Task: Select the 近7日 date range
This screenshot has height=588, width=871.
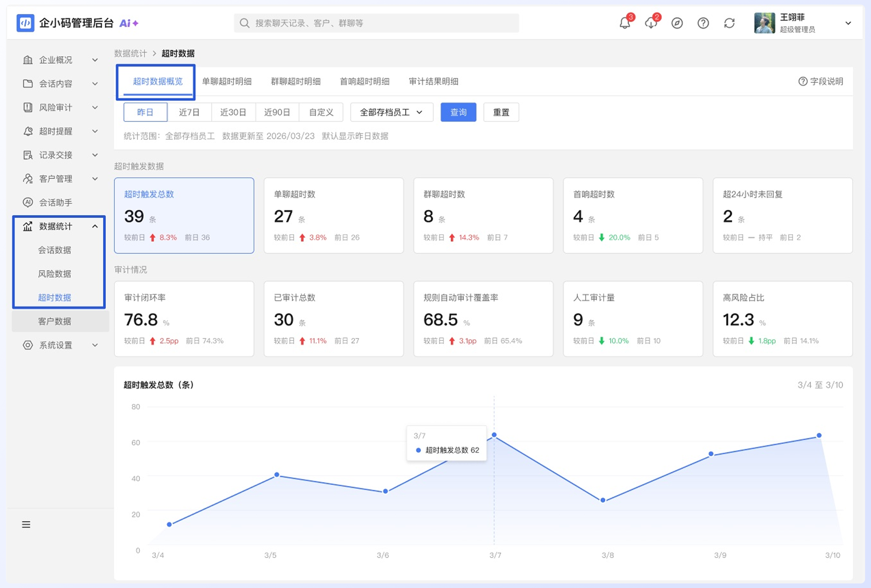Action: pos(189,112)
